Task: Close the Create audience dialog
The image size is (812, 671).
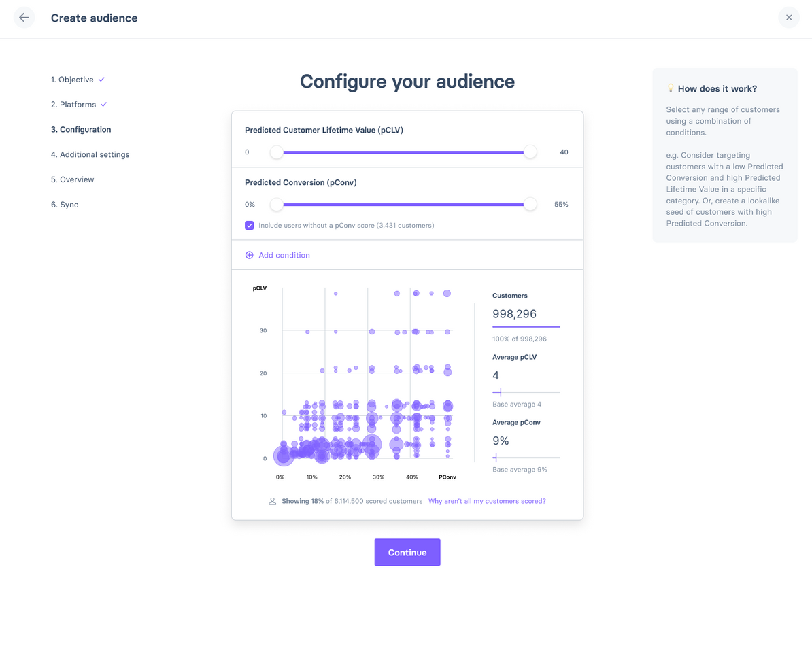Action: tap(788, 18)
